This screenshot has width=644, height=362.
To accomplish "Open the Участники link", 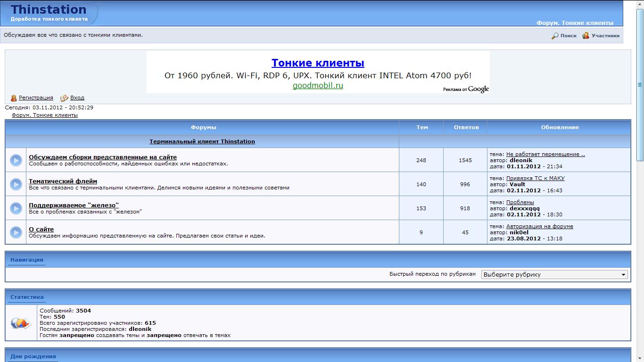I will pos(605,36).
